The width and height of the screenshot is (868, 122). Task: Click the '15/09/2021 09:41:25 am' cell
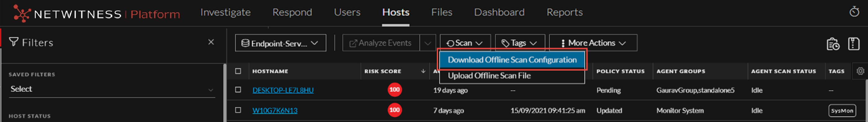coord(548,110)
